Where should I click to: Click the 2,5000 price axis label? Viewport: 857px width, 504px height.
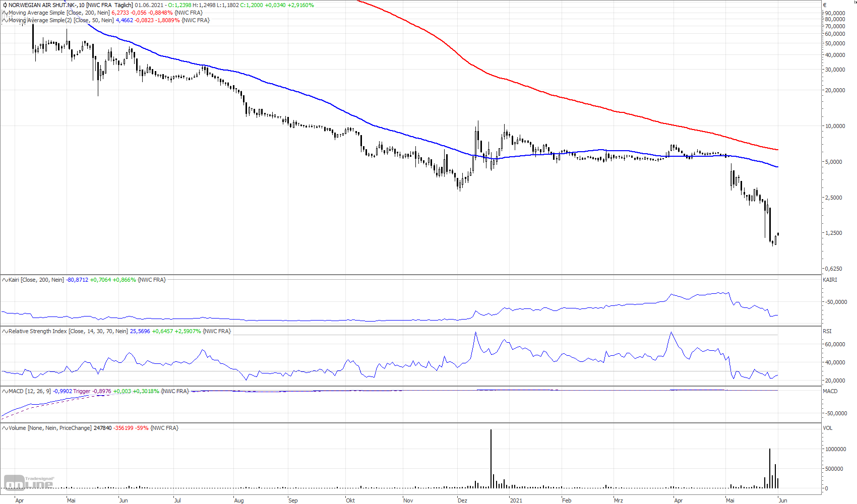[x=833, y=198]
